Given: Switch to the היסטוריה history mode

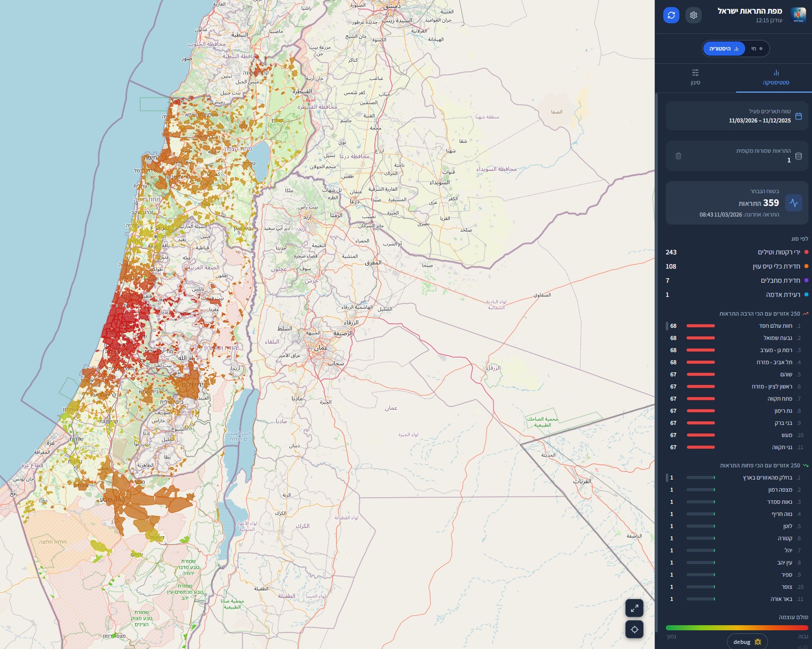Looking at the screenshot, I should pos(724,49).
